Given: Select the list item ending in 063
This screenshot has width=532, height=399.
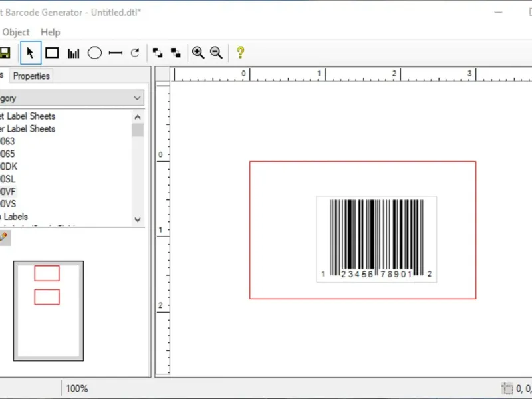Looking at the screenshot, I should coord(7,142).
